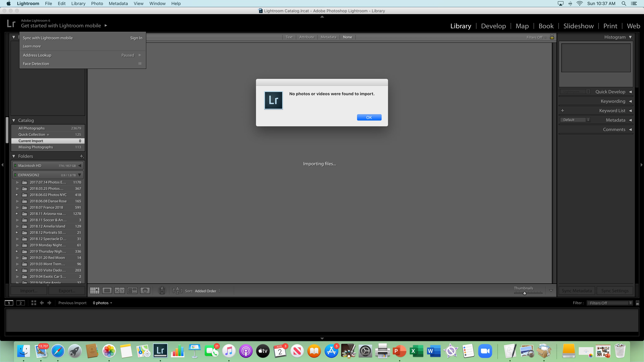Open the Sort Added Order dropdown

208,291
